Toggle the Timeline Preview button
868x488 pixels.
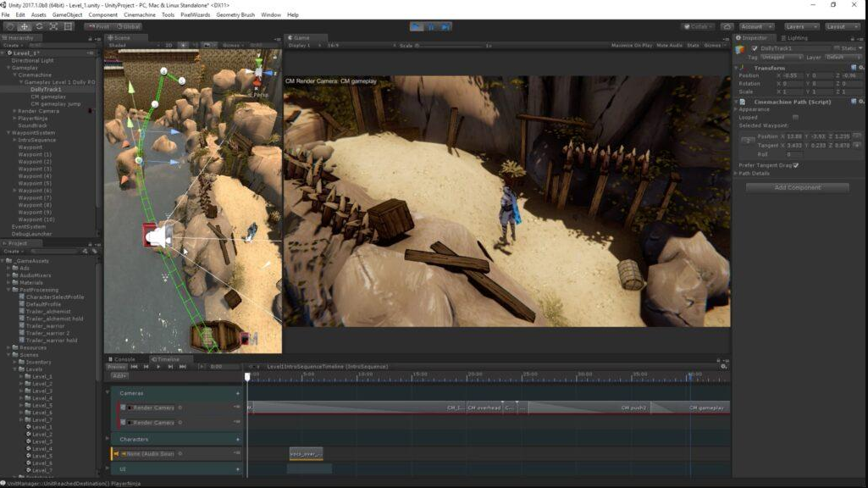[x=116, y=367]
